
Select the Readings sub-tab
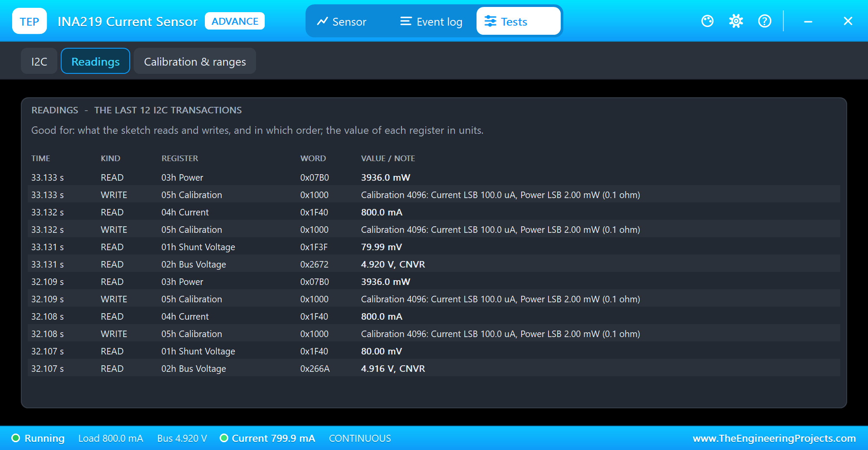coord(95,61)
